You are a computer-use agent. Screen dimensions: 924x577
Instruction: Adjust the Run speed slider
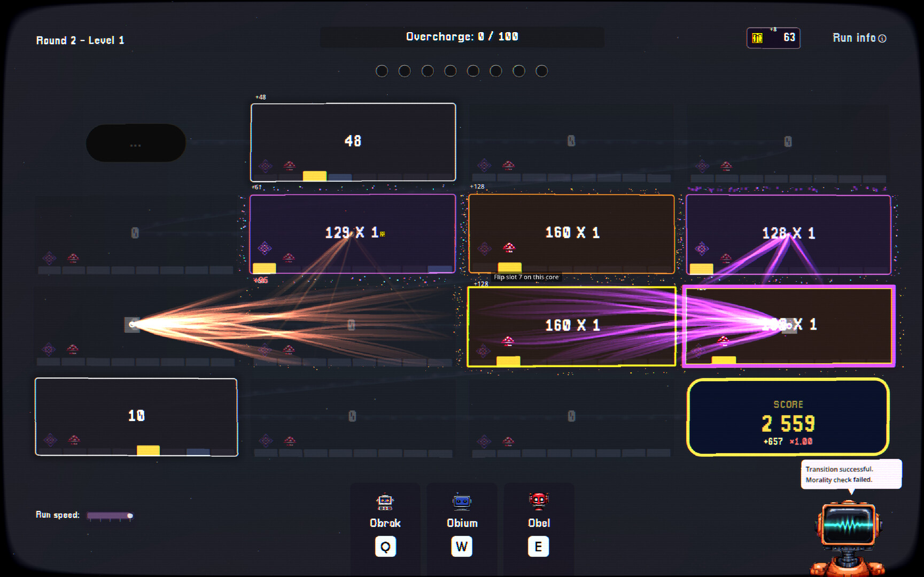(x=130, y=514)
